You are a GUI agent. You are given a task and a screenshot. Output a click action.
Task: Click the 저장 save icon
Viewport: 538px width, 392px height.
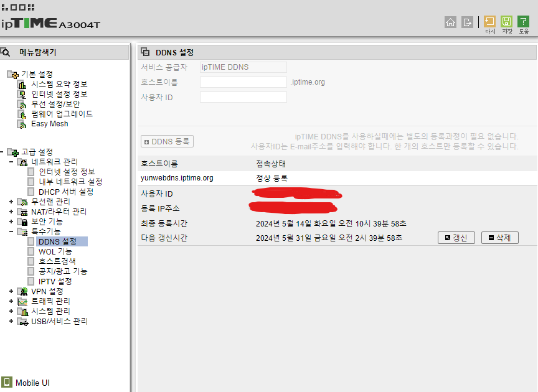[506, 22]
